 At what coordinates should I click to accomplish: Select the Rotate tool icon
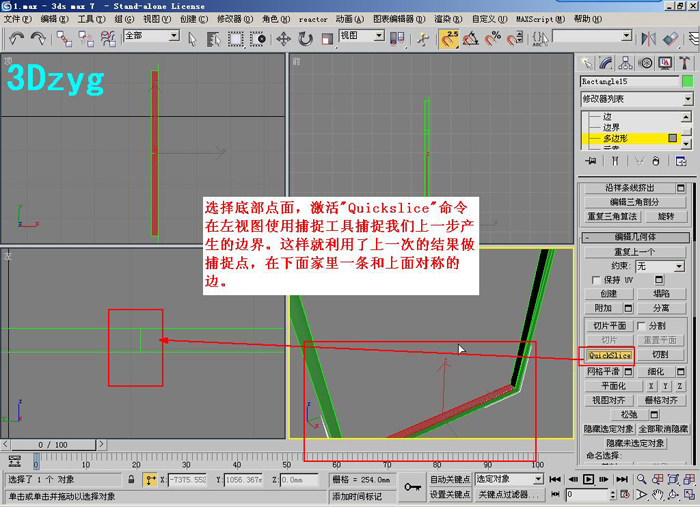coord(305,39)
